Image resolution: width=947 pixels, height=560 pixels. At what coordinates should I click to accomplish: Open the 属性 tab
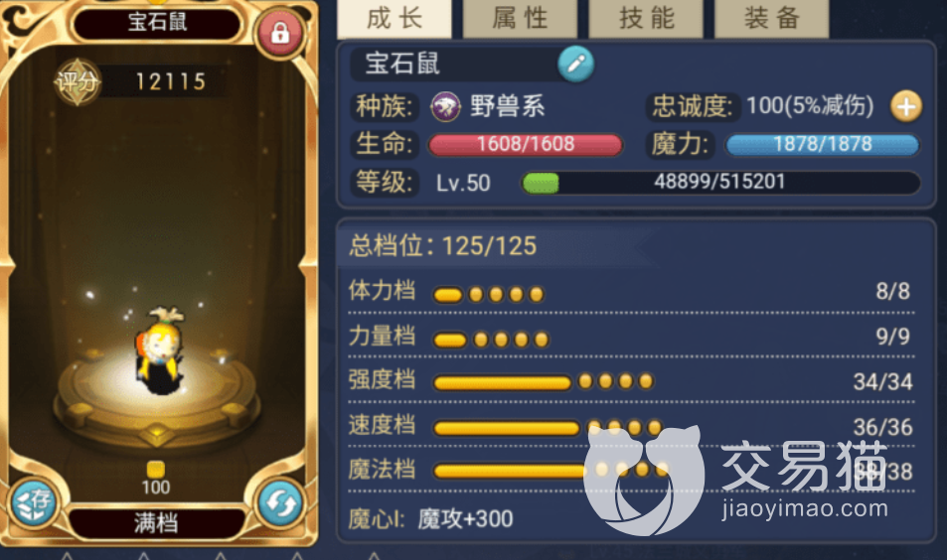click(x=520, y=19)
